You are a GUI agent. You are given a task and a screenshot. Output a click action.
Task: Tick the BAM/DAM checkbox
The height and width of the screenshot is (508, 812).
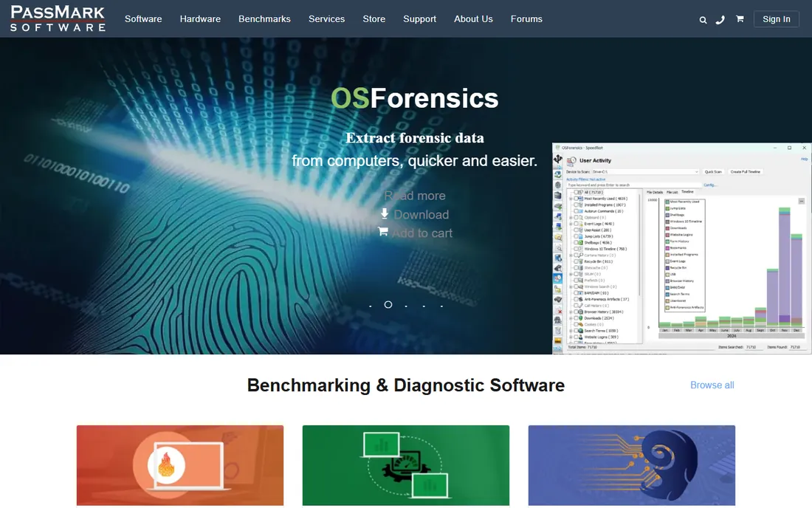coord(576,293)
